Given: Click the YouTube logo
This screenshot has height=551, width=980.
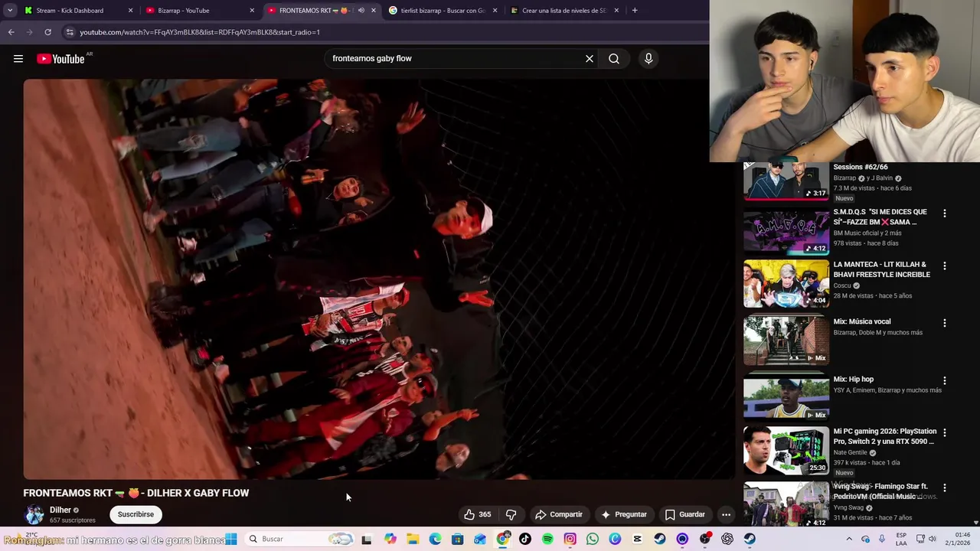Looking at the screenshot, I should [61, 59].
